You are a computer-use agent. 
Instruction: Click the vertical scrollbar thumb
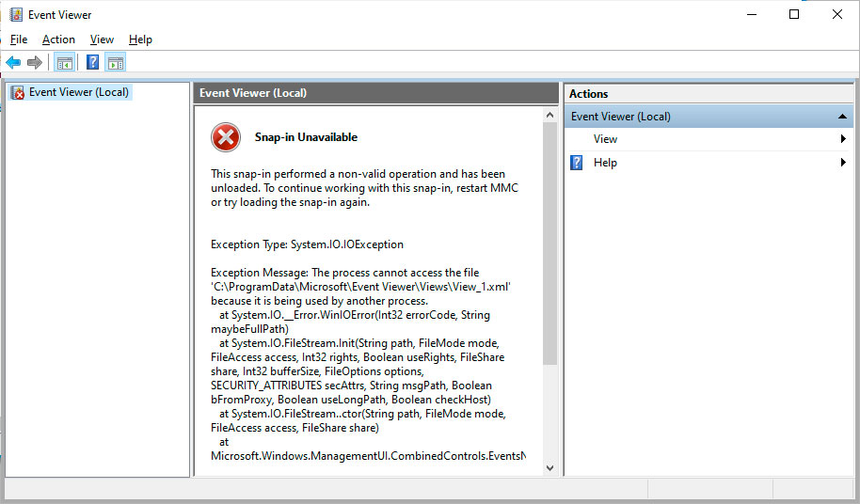point(550,244)
